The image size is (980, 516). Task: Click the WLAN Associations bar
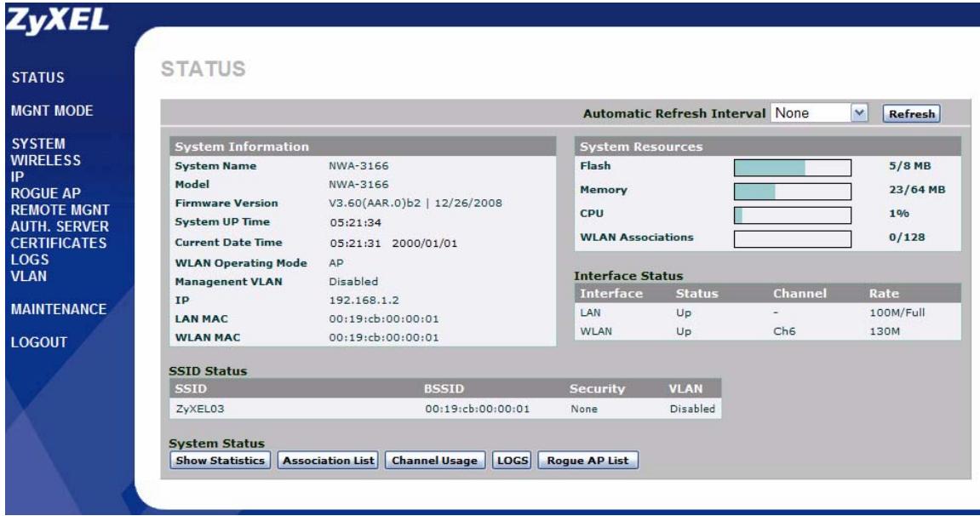[793, 238]
